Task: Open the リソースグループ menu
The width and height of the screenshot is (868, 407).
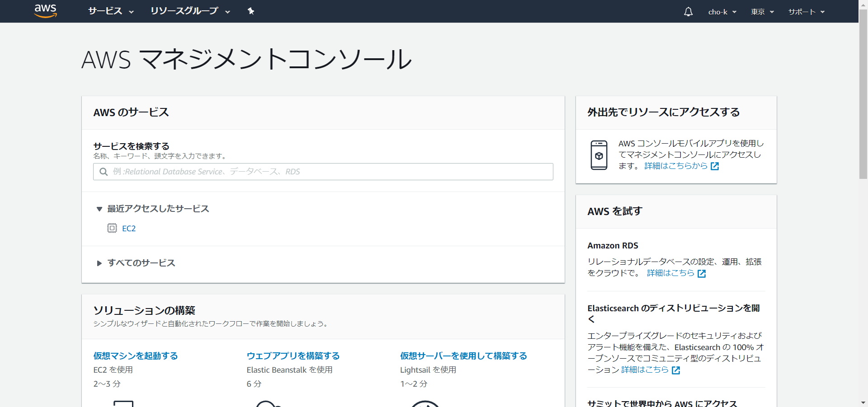Action: pyautogui.click(x=190, y=11)
